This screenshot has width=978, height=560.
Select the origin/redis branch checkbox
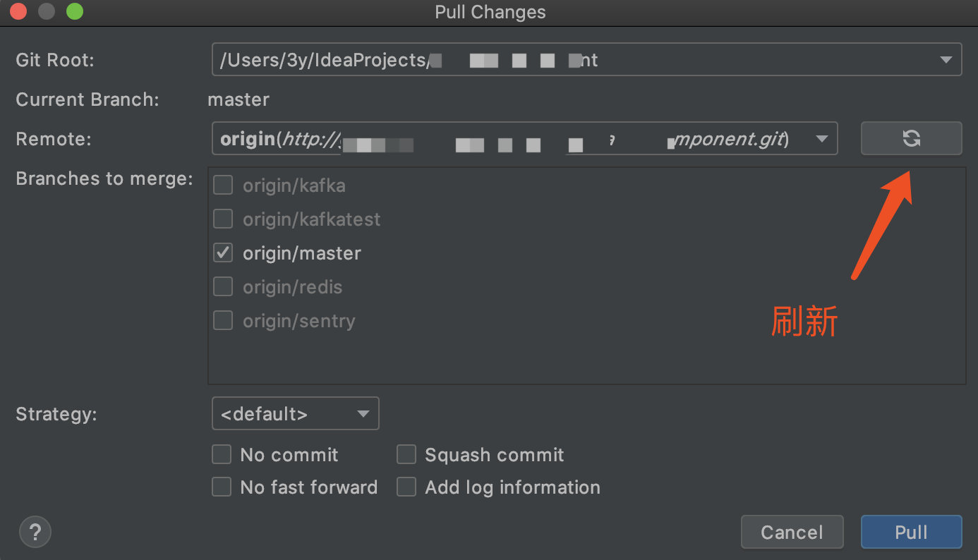[223, 287]
